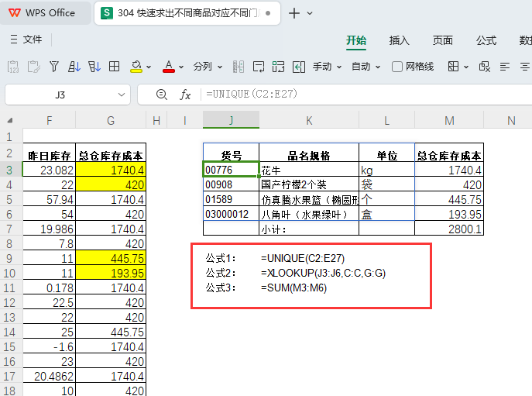Click the 昨日库存 header cell

[x=50, y=153]
